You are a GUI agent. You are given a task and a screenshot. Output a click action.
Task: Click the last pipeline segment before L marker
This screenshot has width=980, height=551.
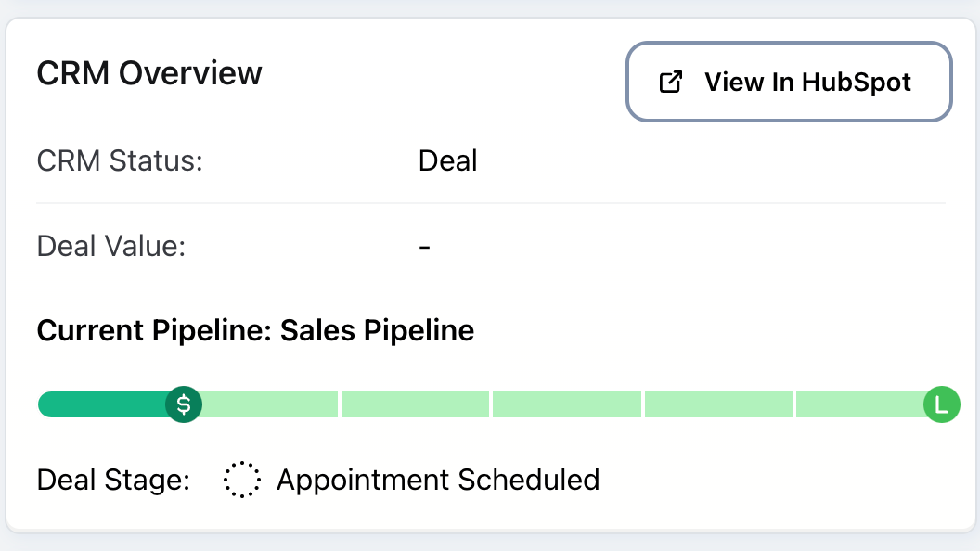click(858, 404)
